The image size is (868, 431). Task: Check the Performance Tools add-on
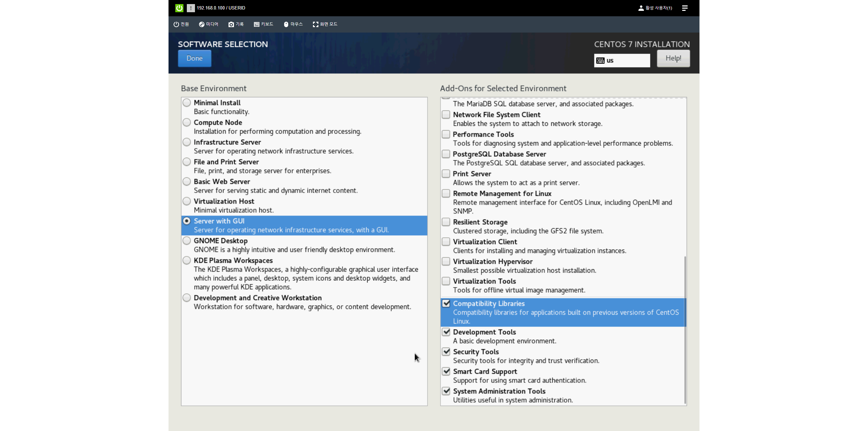point(446,134)
